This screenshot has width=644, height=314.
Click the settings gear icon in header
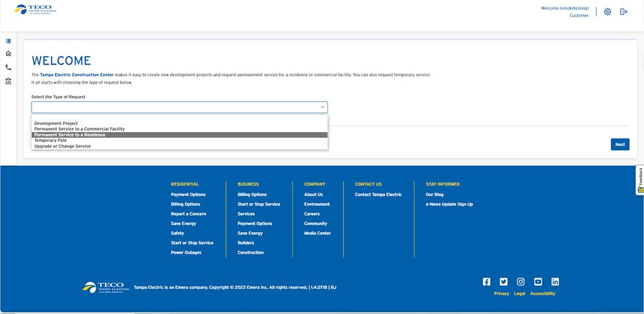tap(608, 12)
